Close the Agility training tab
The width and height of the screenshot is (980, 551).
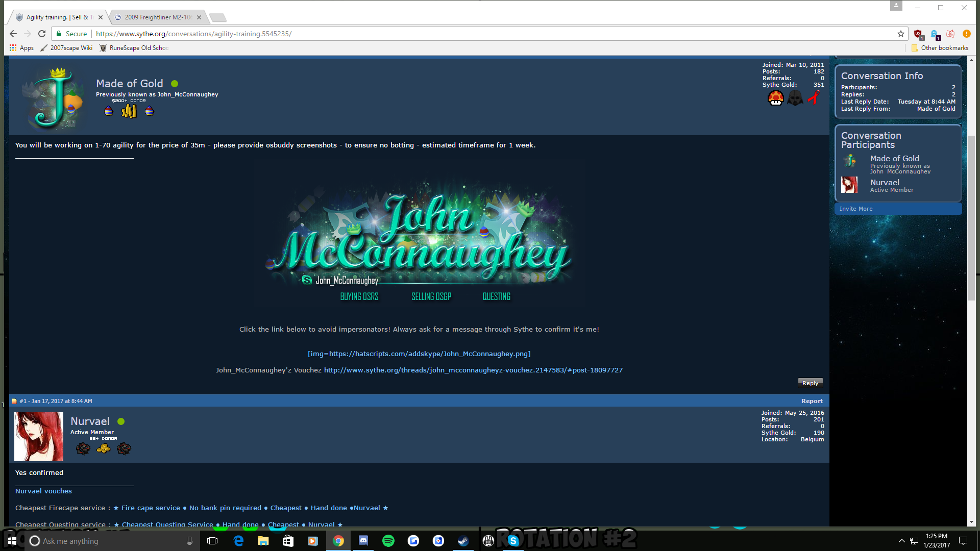pyautogui.click(x=101, y=17)
